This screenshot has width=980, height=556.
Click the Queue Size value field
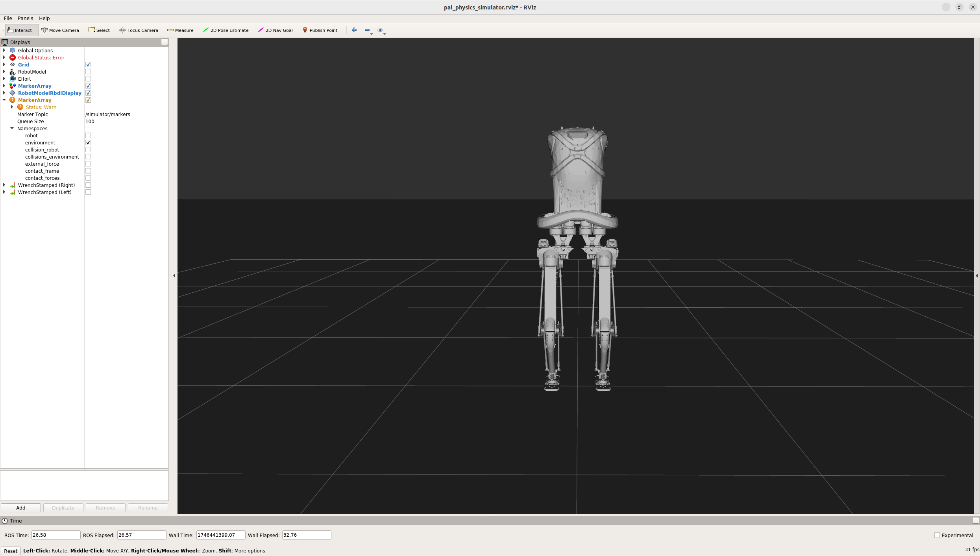pyautogui.click(x=126, y=122)
